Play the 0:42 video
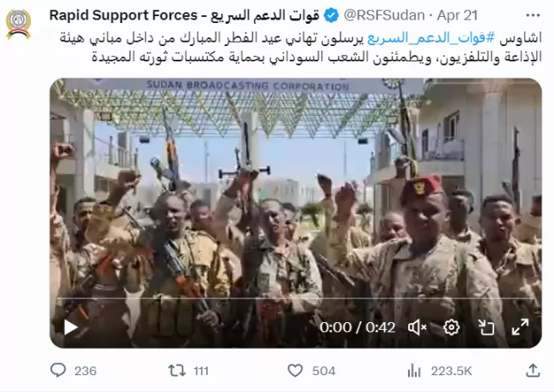Image resolution: width=554 pixels, height=392 pixels. tap(71, 327)
